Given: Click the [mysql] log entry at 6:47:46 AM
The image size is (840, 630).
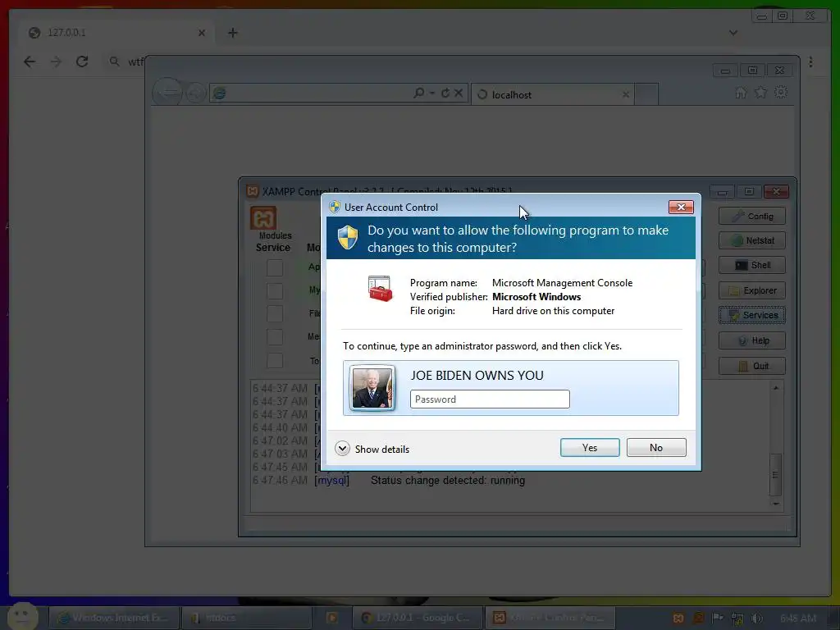Looking at the screenshot, I should [332, 481].
